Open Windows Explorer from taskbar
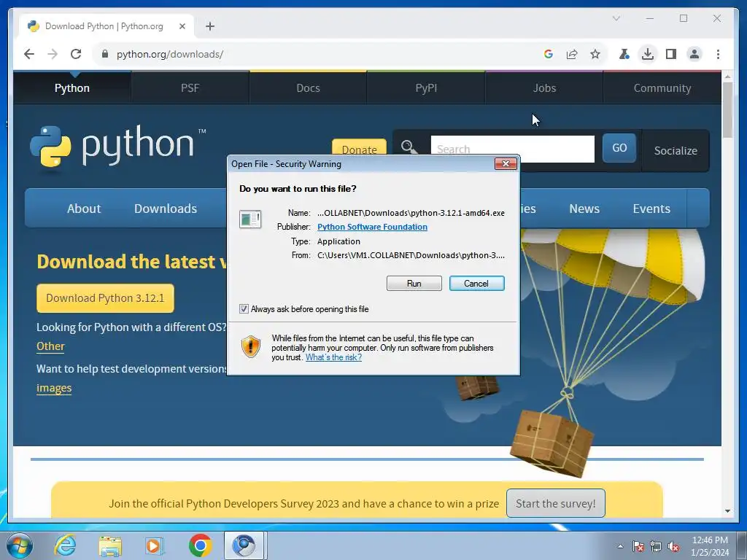This screenshot has width=747, height=560. coord(110,545)
